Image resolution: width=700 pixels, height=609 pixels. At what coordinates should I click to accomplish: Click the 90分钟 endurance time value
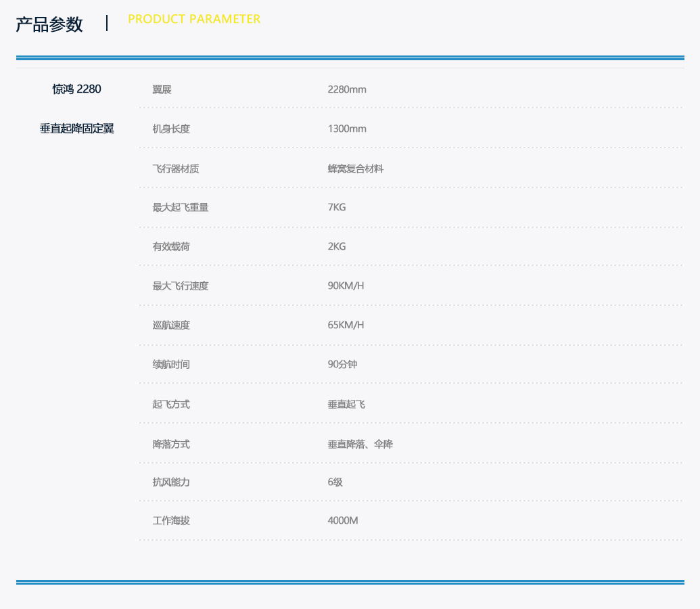(x=342, y=364)
